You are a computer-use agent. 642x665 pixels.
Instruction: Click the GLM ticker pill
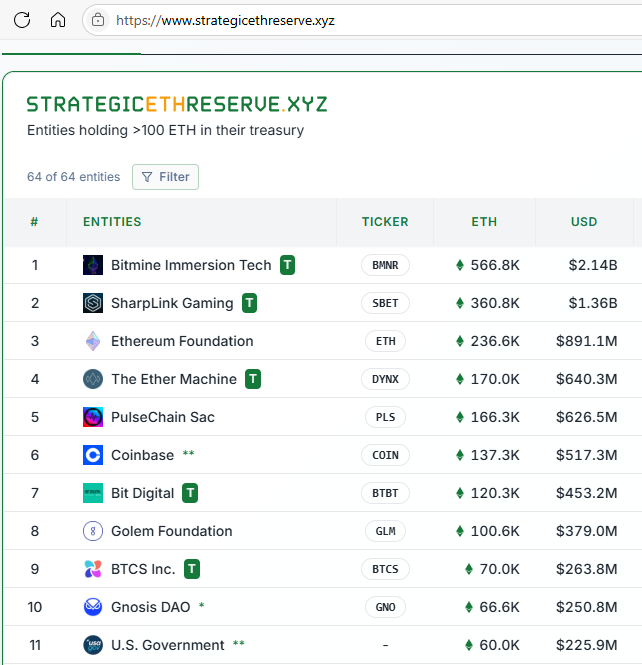click(x=385, y=531)
